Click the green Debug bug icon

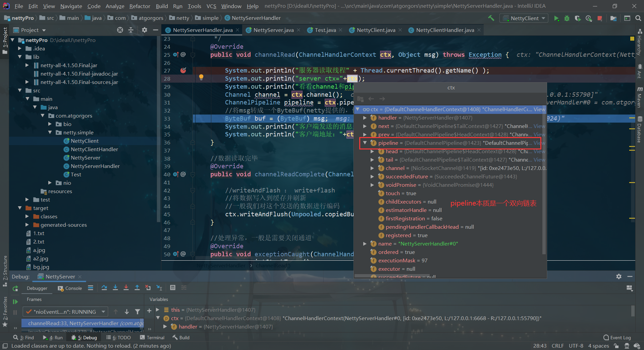567,18
